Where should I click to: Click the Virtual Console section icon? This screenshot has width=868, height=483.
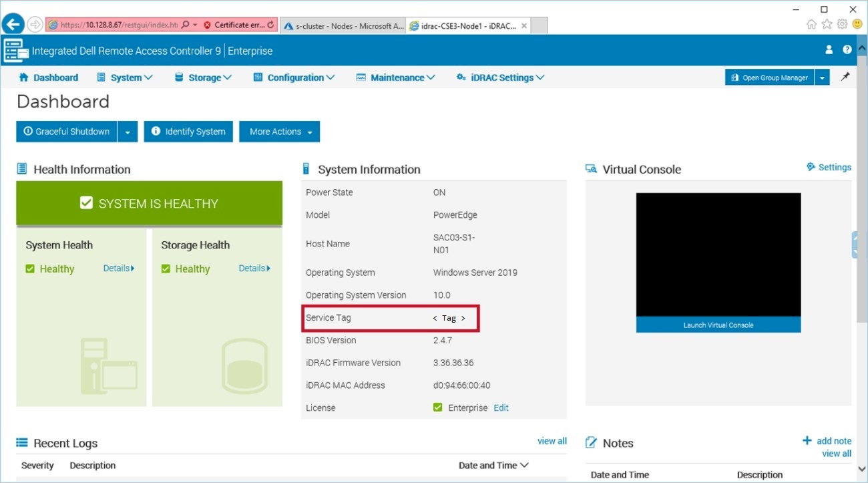click(x=591, y=169)
